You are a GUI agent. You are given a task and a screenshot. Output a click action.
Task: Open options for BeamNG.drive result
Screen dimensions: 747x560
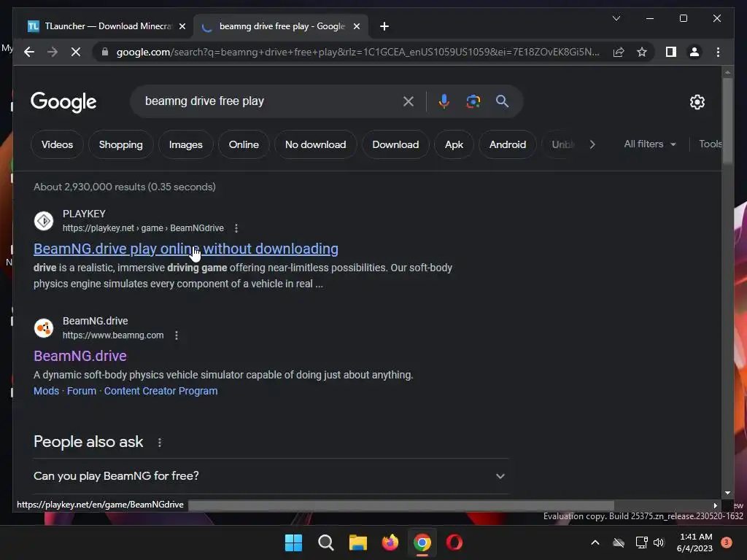pos(177,335)
